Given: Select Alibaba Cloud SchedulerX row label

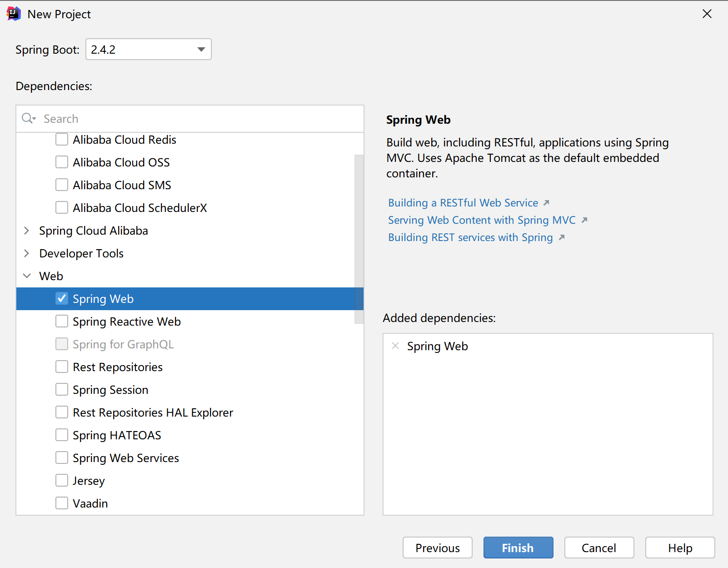Looking at the screenshot, I should coord(140,208).
